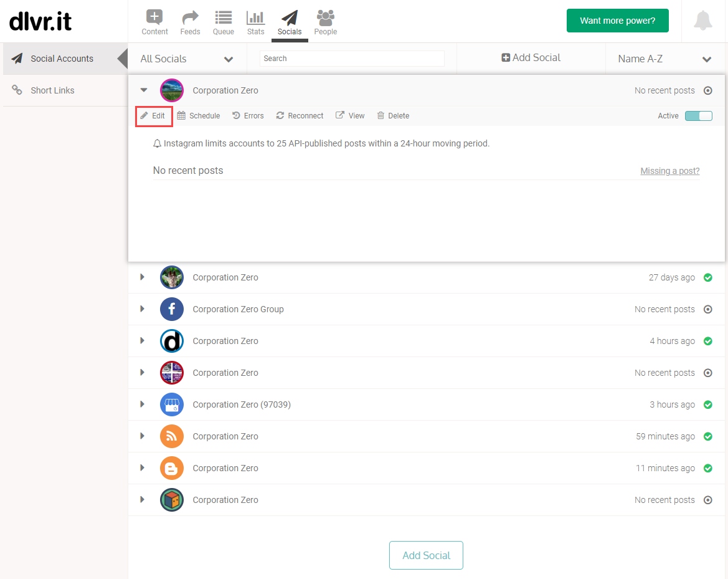
Task: Expand the Corporation Zero Group row
Action: 143,309
